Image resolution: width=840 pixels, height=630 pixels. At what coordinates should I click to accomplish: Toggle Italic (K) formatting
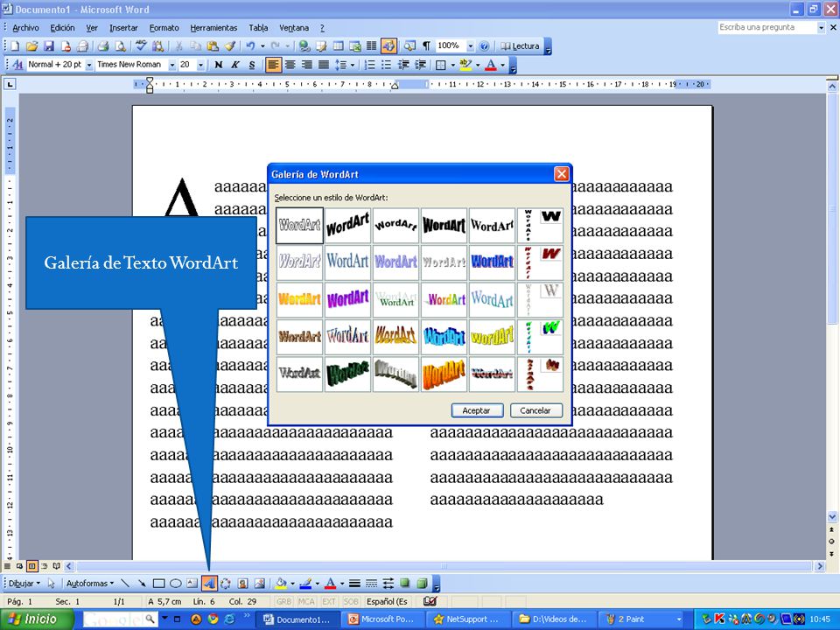coord(235,66)
